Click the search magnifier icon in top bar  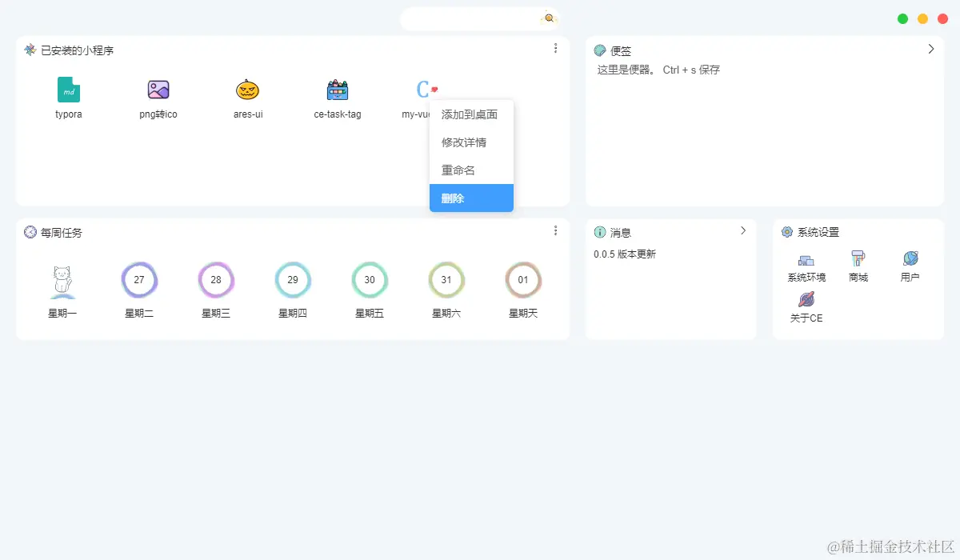[549, 18]
